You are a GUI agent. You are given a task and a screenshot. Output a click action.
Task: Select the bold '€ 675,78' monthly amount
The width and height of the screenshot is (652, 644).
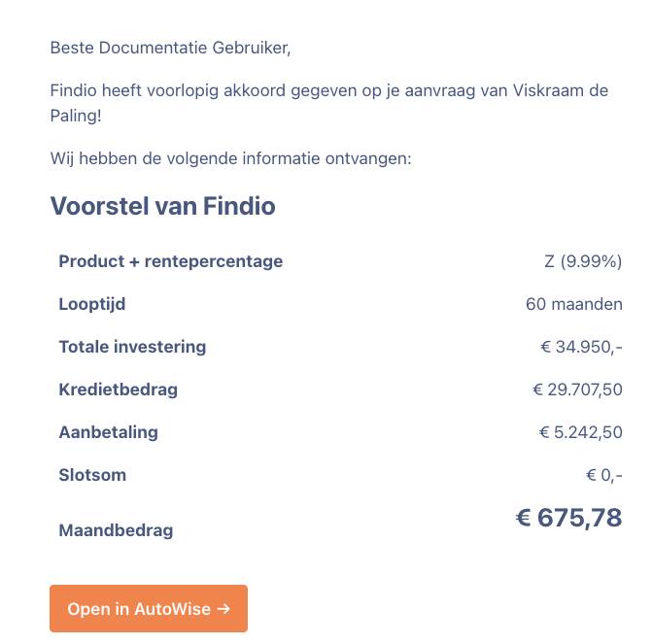[x=568, y=518]
